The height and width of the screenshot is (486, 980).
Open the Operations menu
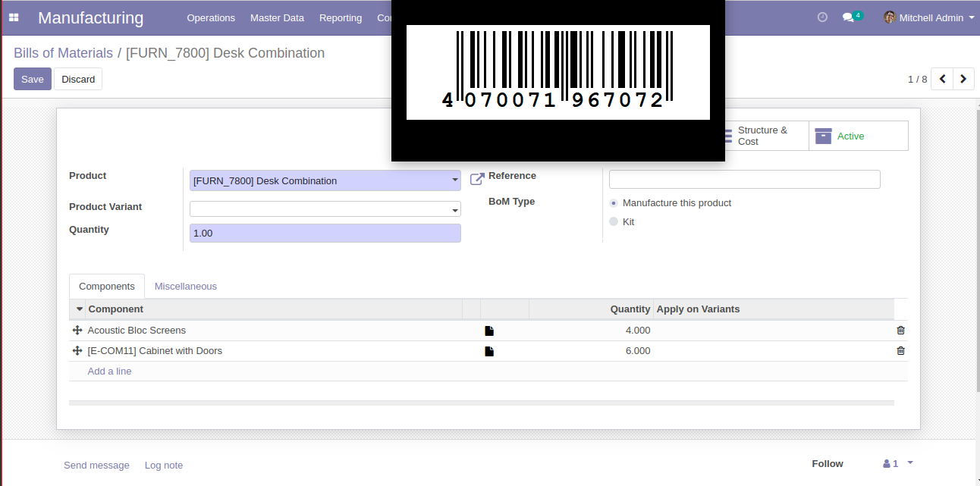pos(211,17)
